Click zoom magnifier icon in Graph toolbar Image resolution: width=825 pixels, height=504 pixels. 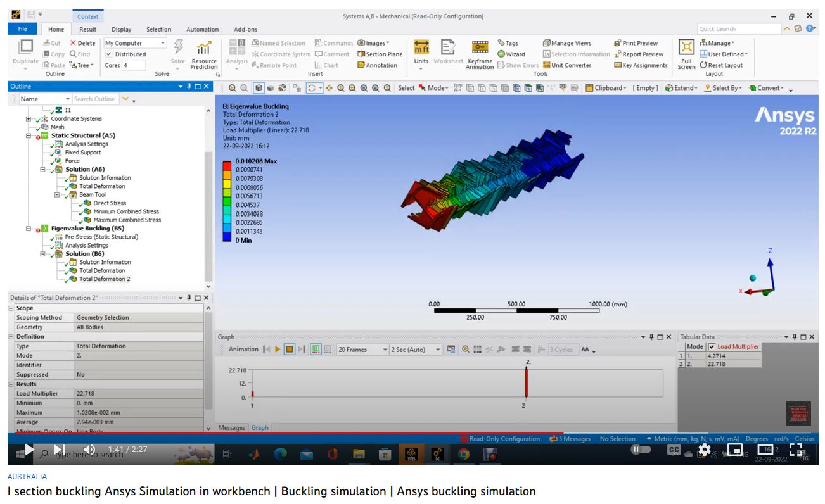point(466,350)
